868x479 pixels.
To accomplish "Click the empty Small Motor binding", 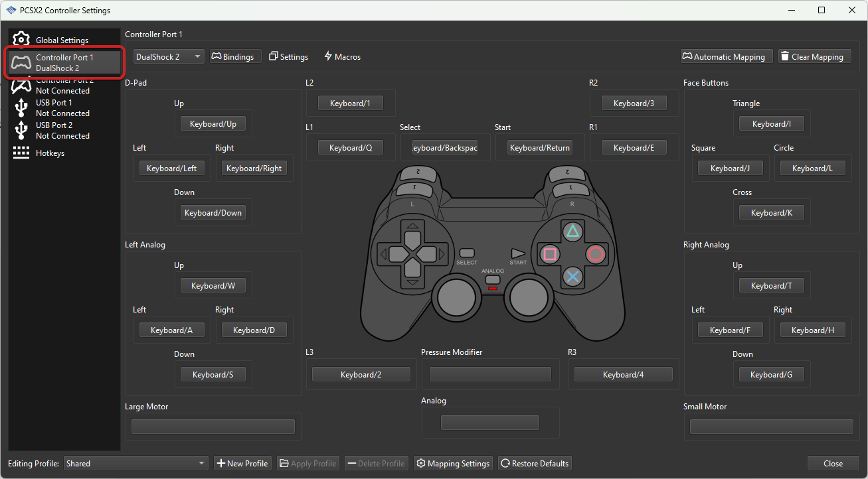I will point(772,427).
